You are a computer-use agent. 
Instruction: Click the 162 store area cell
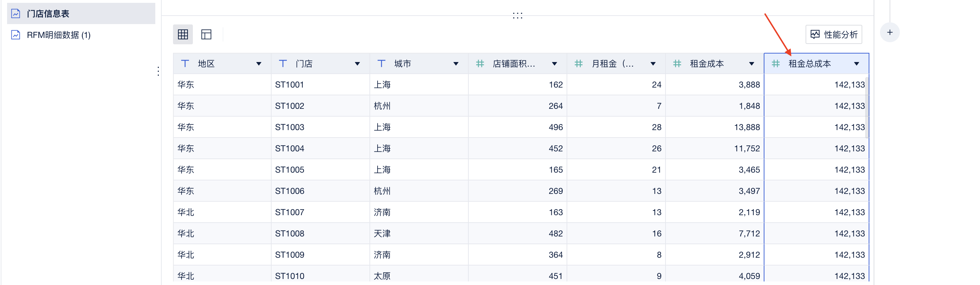517,84
